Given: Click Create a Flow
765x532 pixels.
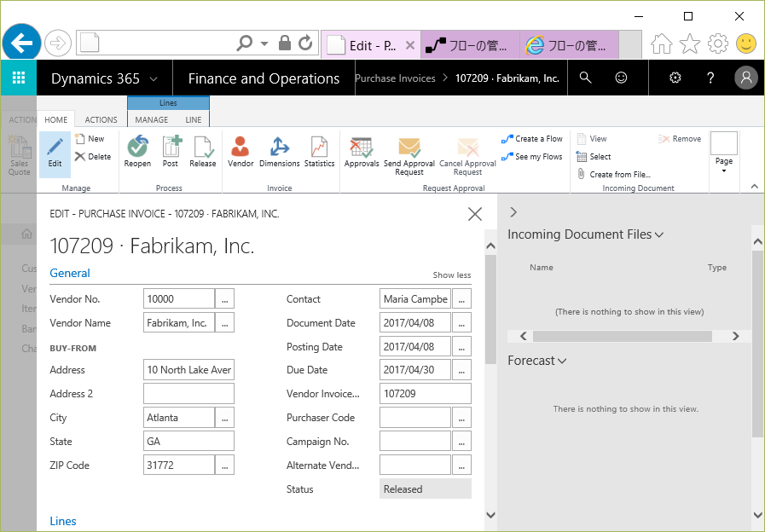Looking at the screenshot, I should (532, 139).
